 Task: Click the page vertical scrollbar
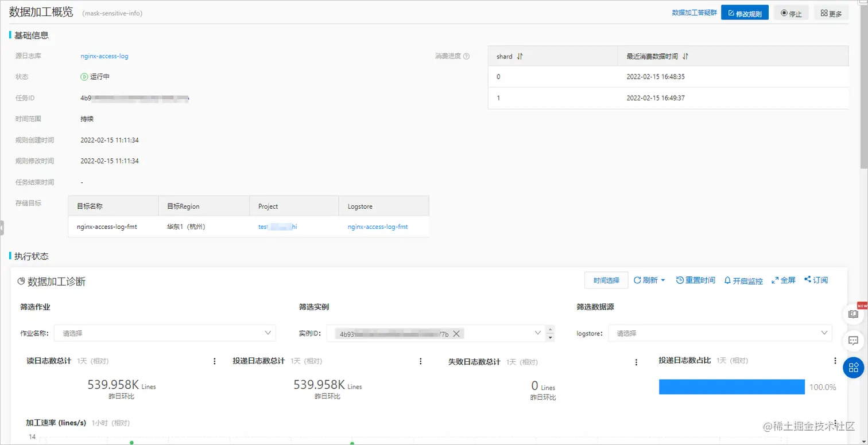click(864, 86)
